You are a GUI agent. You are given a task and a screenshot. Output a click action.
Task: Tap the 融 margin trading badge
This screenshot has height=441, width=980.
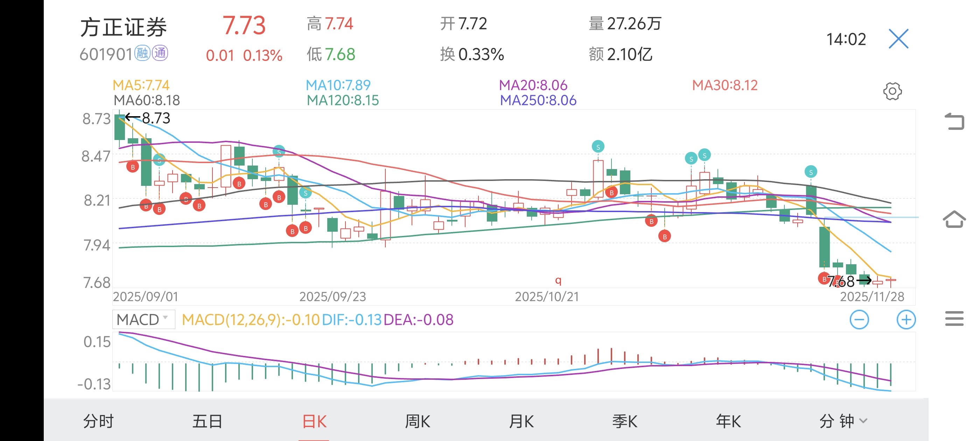point(143,54)
